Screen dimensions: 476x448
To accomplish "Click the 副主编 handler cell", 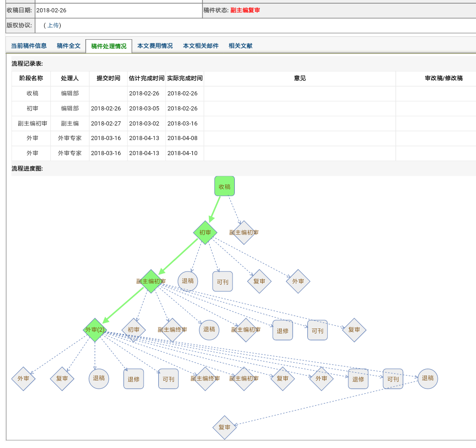I will tap(70, 124).
